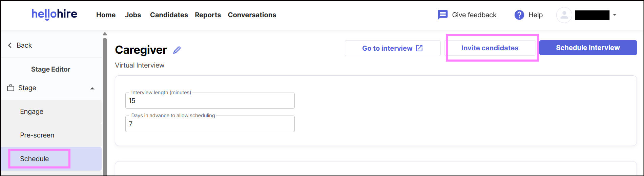Select the Schedule stage
The image size is (644, 176).
point(51,159)
